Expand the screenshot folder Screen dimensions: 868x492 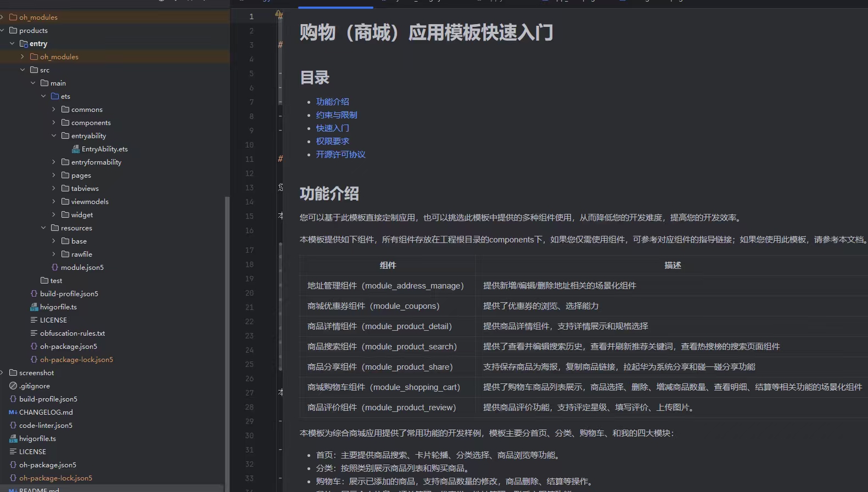coord(3,373)
